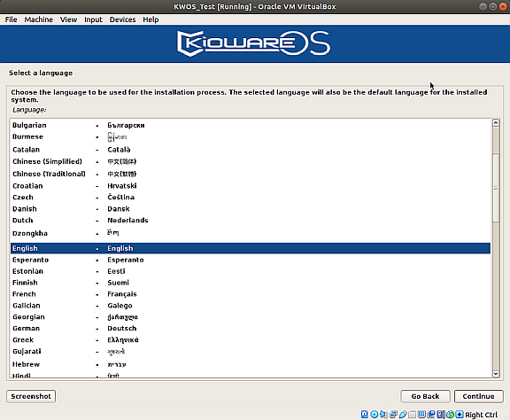Open the Machine menu

(39, 19)
